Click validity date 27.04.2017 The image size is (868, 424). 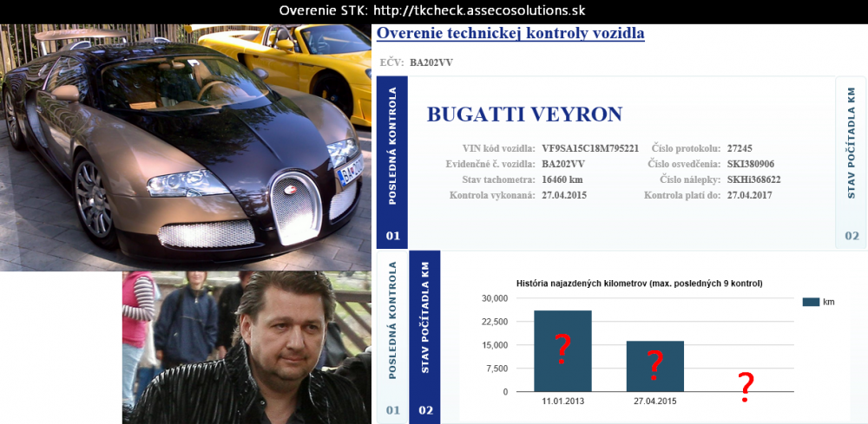(x=749, y=195)
